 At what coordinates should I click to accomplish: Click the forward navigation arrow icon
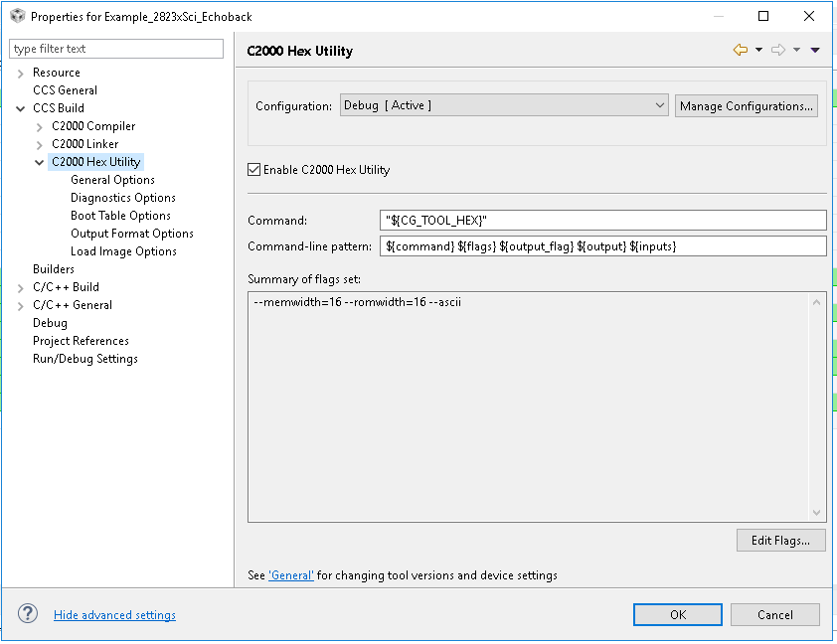click(x=778, y=50)
